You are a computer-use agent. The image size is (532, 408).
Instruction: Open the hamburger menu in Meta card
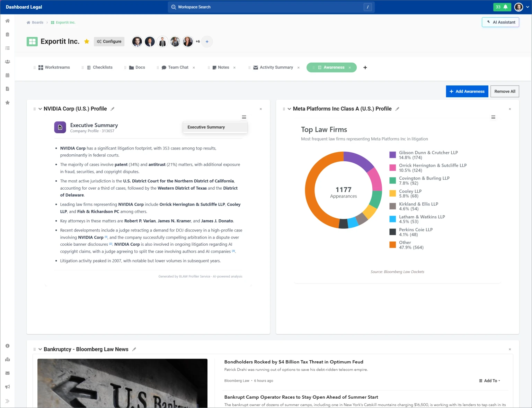(x=493, y=117)
